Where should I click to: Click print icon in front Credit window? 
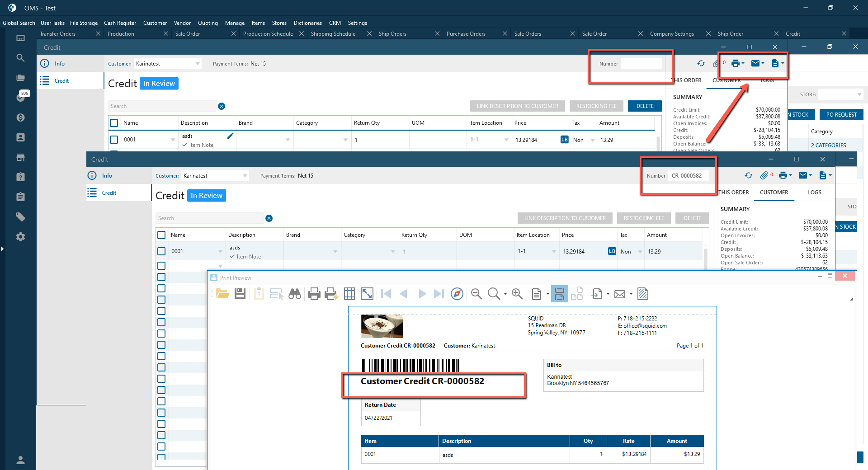783,175
